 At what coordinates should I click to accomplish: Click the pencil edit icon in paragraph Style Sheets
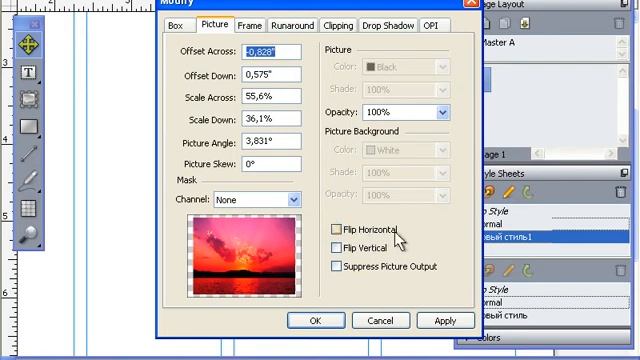(509, 192)
